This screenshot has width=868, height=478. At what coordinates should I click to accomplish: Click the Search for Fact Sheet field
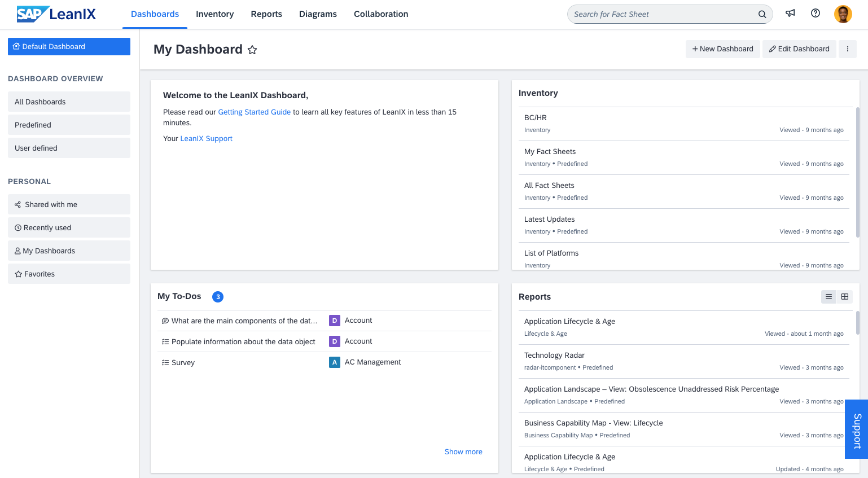point(670,14)
